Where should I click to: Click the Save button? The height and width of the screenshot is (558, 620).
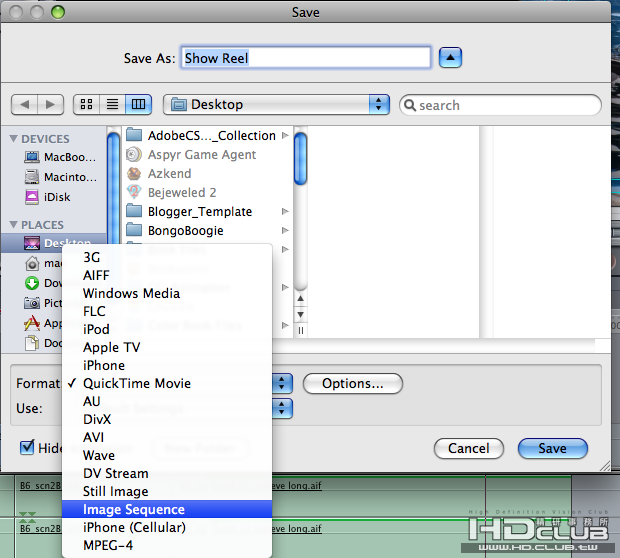point(552,448)
